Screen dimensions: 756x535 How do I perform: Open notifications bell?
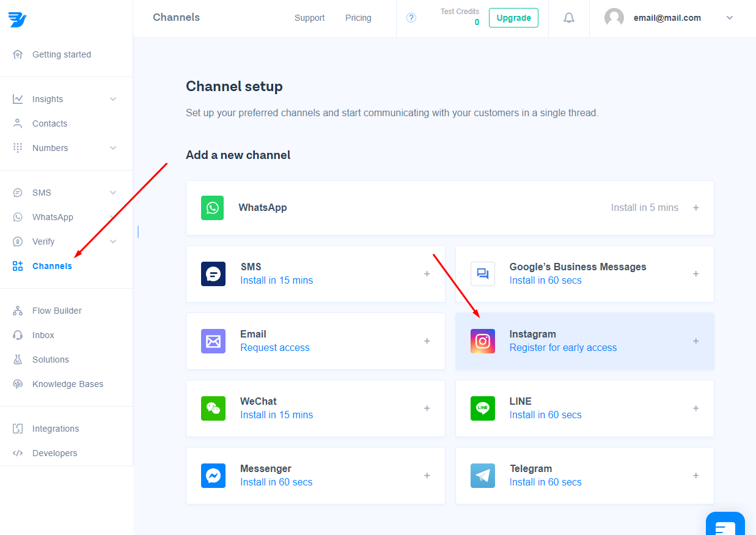coord(569,18)
